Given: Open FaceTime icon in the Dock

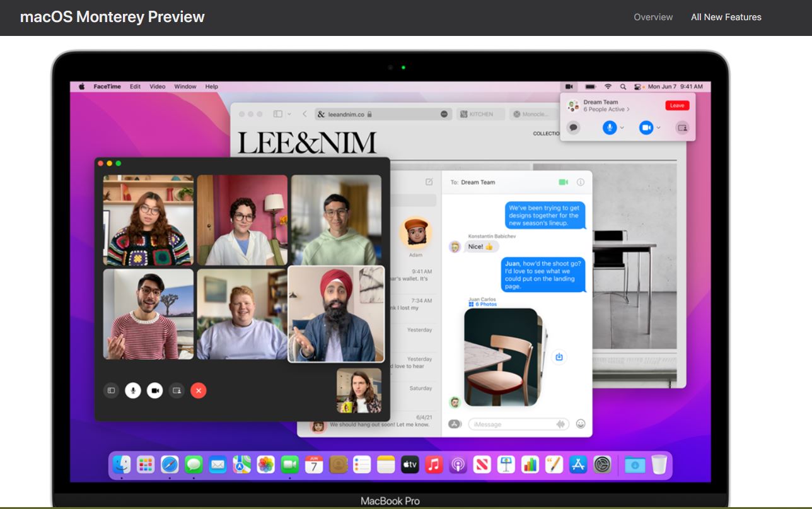Looking at the screenshot, I should 289,465.
